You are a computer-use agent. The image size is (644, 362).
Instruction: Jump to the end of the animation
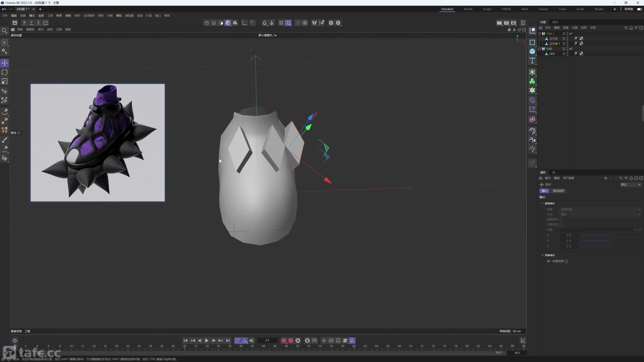228,340
